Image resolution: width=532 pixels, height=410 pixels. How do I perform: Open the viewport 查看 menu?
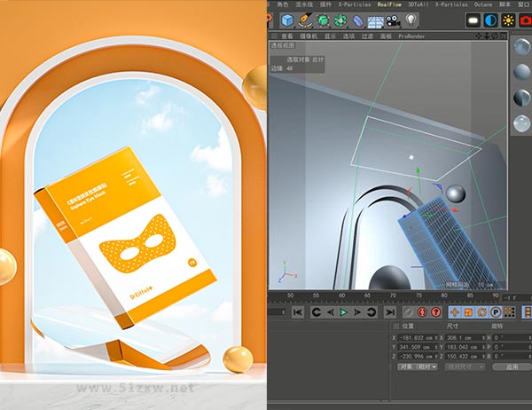click(x=287, y=36)
